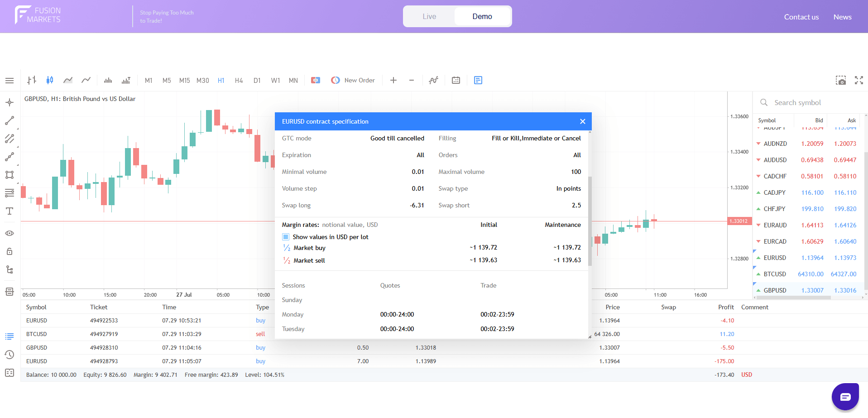Select the text label tool

[10, 211]
